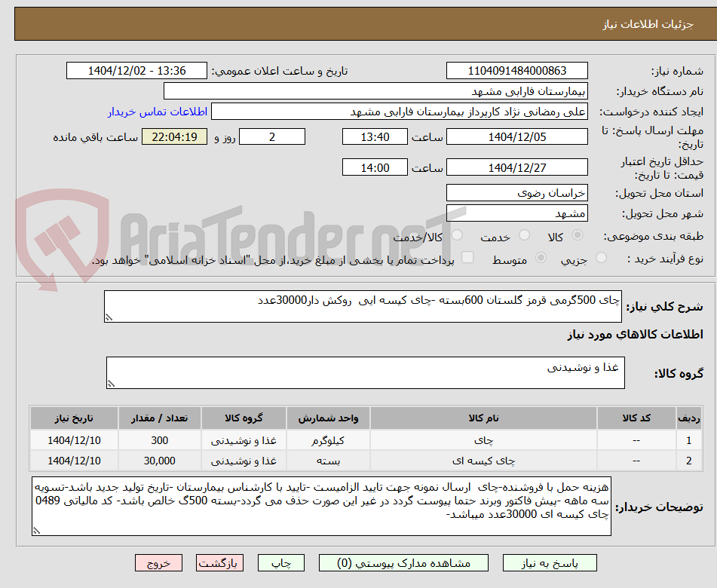
Task: Open مشاهده مدارک پیوستی (0) button
Action: click(403, 563)
